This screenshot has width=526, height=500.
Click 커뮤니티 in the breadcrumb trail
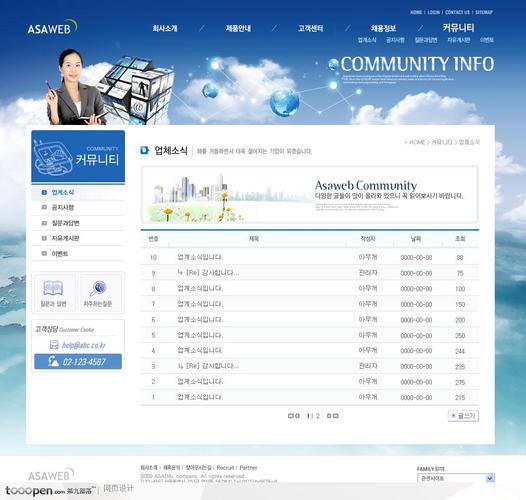[441, 142]
